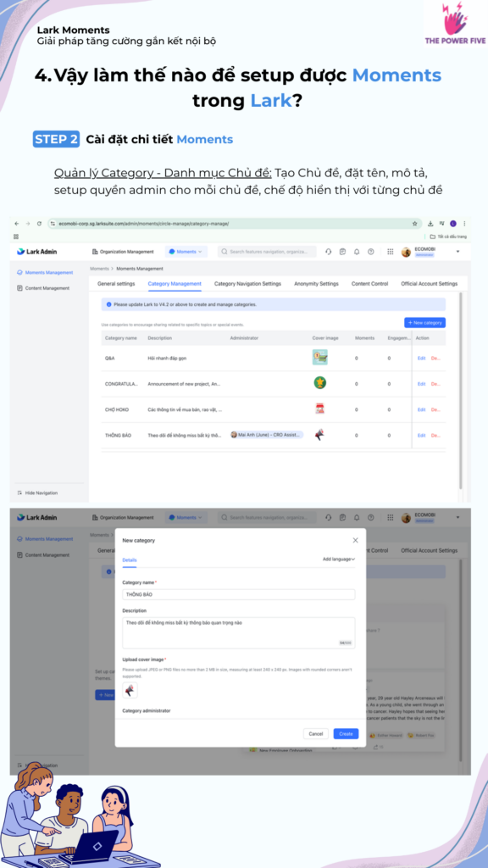Expand the Moments dropdown in top bar
This screenshot has width=488, height=868.
[186, 252]
